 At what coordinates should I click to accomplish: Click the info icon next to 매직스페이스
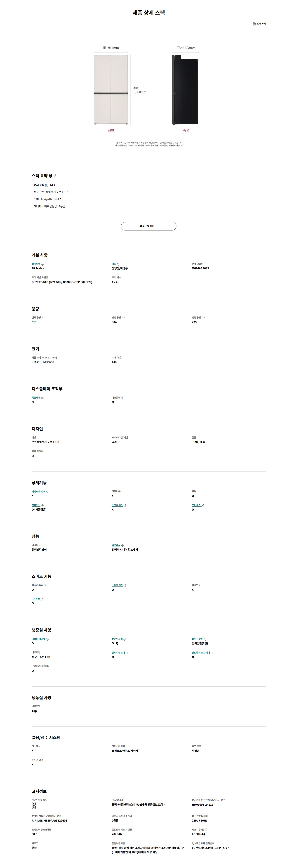47,492
